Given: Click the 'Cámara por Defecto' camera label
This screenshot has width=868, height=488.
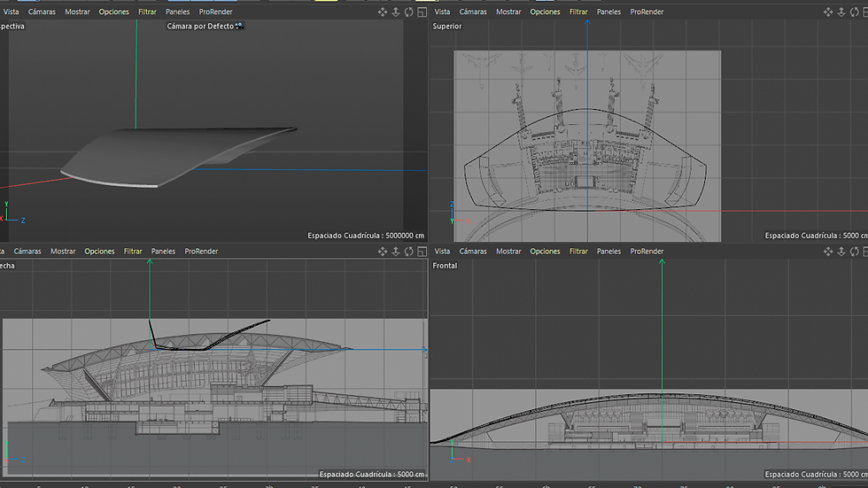Looking at the screenshot, I should pos(200,26).
